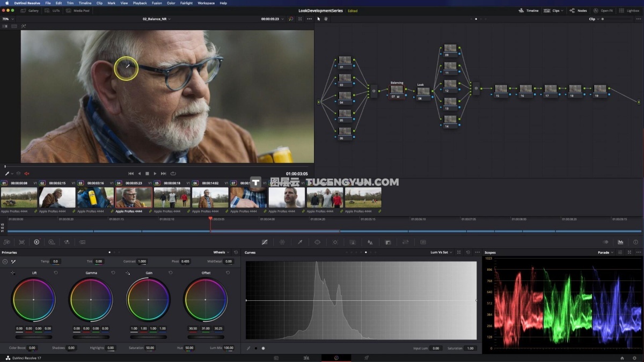Open the Key palette

(388, 242)
